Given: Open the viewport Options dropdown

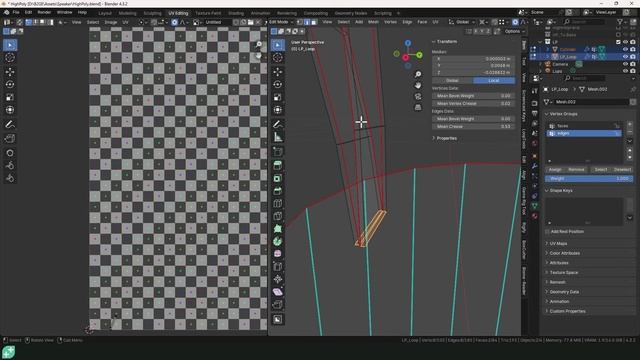Looking at the screenshot, I should [514, 31].
